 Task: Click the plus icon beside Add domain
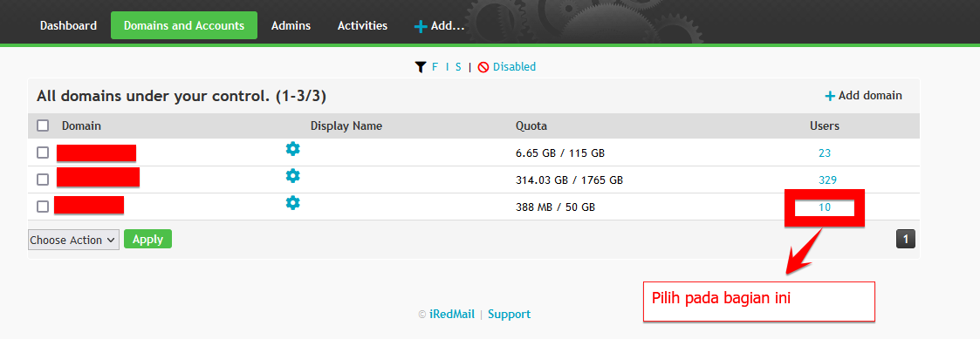point(830,96)
